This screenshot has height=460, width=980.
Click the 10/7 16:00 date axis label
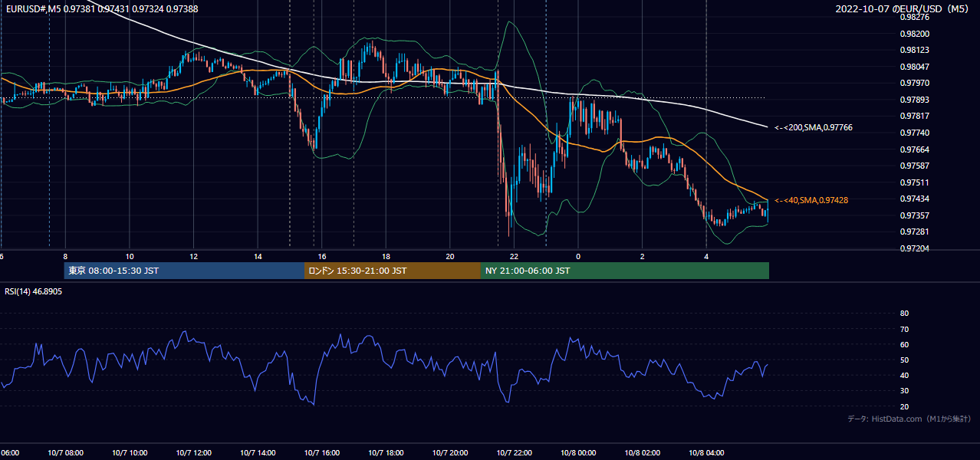click(322, 453)
